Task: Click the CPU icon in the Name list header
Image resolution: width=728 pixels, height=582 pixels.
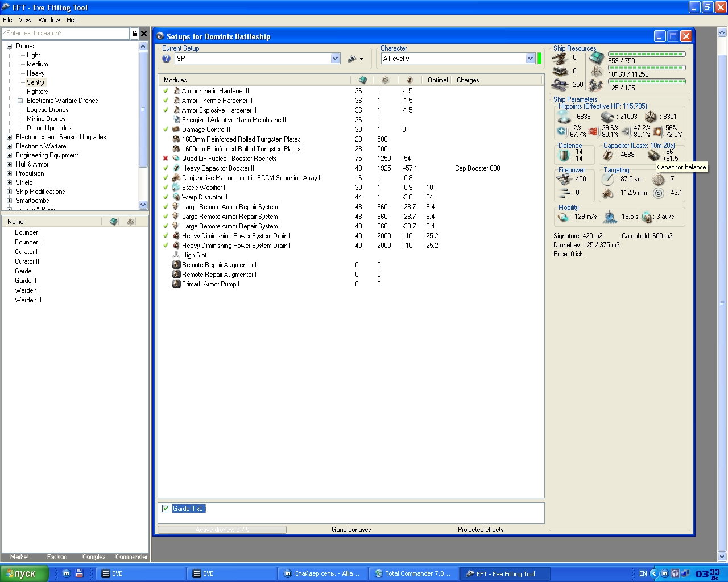Action: coord(113,222)
